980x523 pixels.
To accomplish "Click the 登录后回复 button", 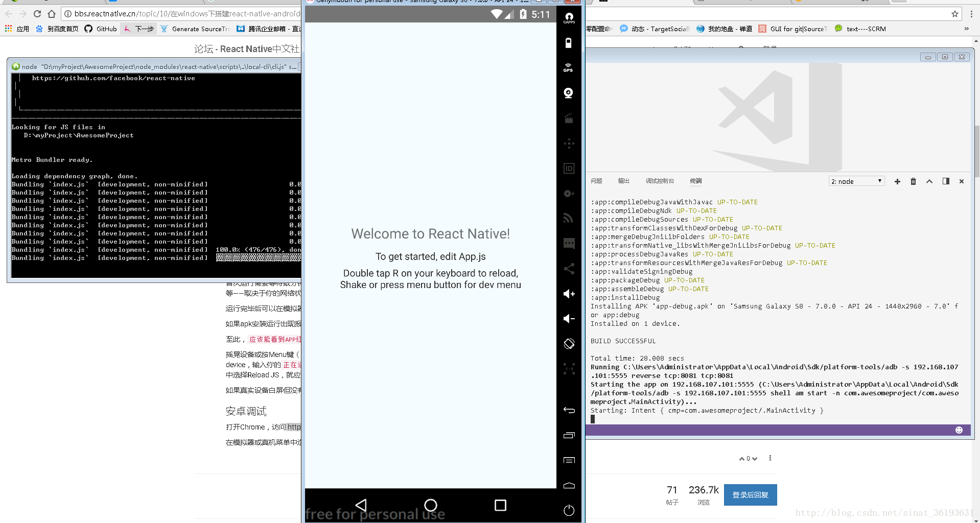I will pyautogui.click(x=751, y=495).
